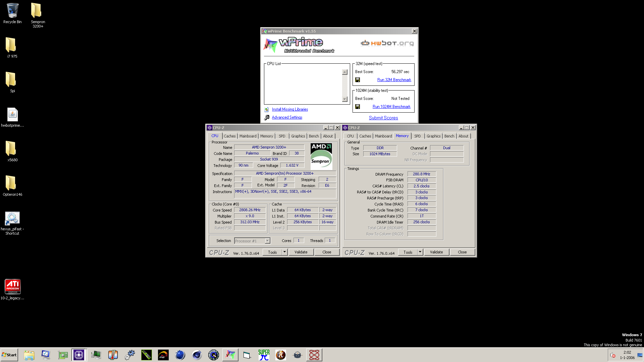The image size is (644, 362).
Task: Open the SPD tab in right CPU-Z
Action: [x=417, y=136]
